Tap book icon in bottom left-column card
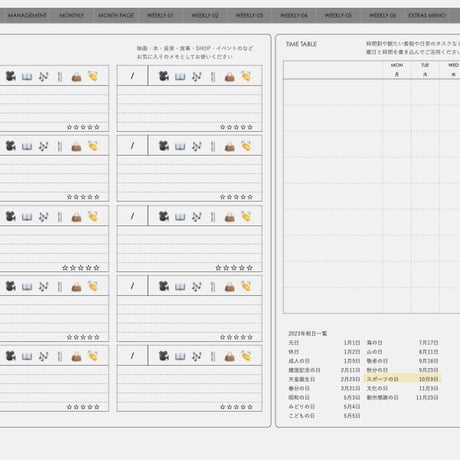Screen dimensions: 460x460 point(27,357)
